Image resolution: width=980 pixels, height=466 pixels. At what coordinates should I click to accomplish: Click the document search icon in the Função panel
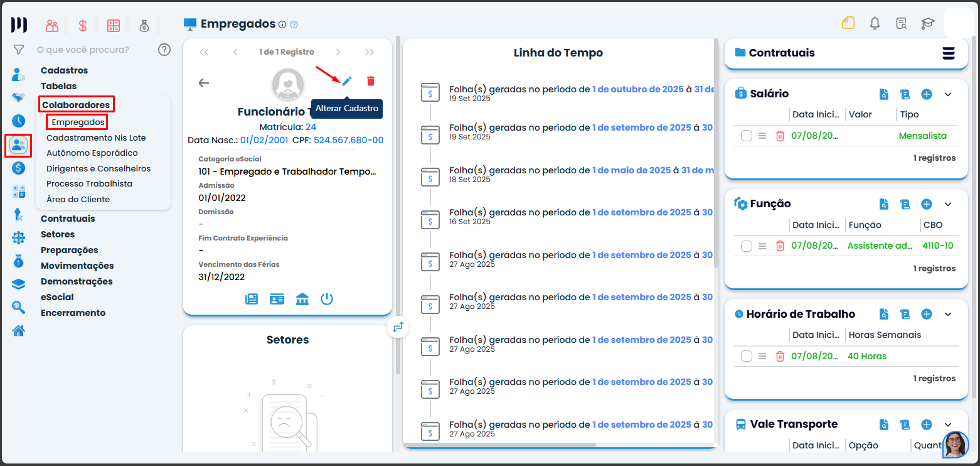click(x=883, y=204)
